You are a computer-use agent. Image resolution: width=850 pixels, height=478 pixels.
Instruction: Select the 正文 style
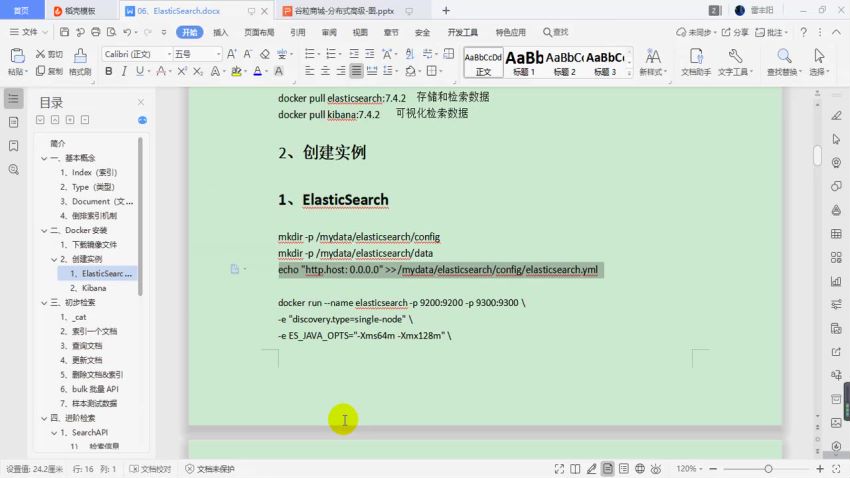click(x=483, y=62)
